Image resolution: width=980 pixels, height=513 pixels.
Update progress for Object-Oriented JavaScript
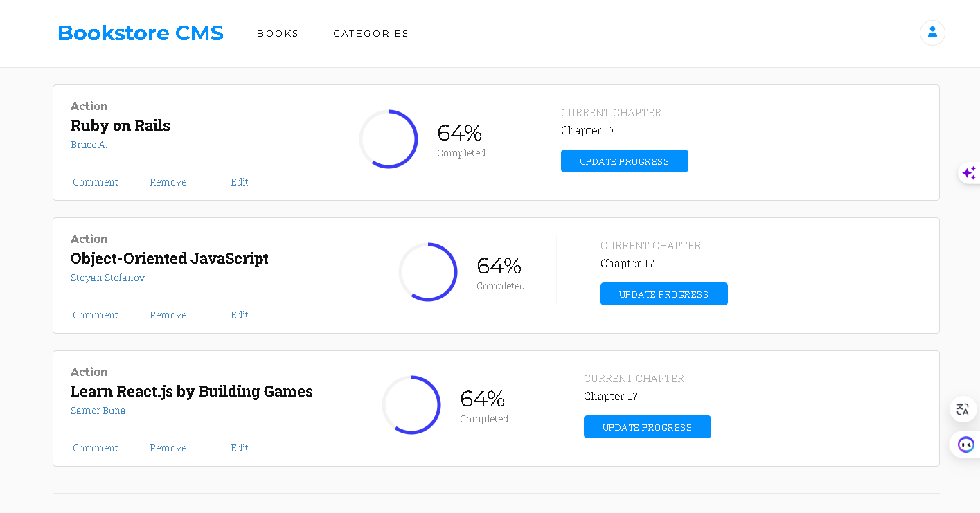tap(663, 294)
